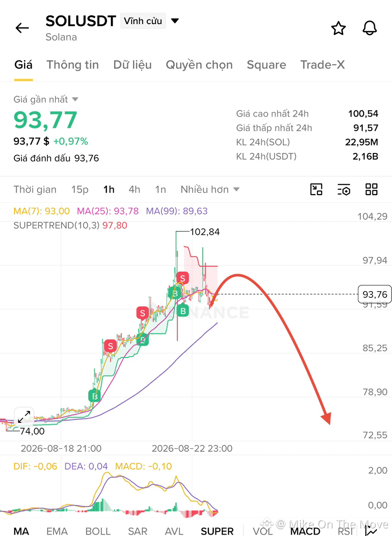Click the 2026-08-18 21:00 time label
The image size is (392, 536).
[x=61, y=448]
